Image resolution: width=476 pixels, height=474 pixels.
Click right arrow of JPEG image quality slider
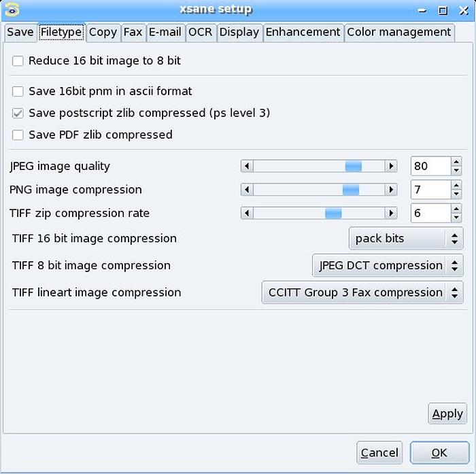click(x=391, y=166)
